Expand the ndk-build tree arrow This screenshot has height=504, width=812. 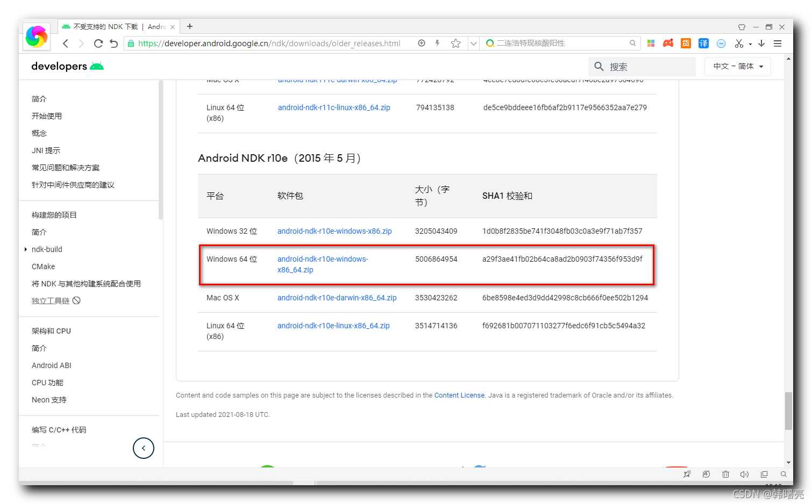(x=26, y=249)
